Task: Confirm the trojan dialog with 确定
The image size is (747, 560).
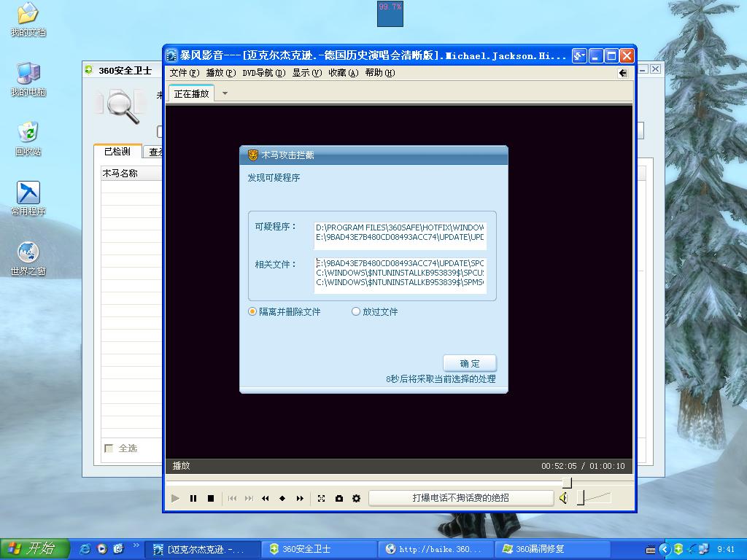Action: tap(470, 363)
